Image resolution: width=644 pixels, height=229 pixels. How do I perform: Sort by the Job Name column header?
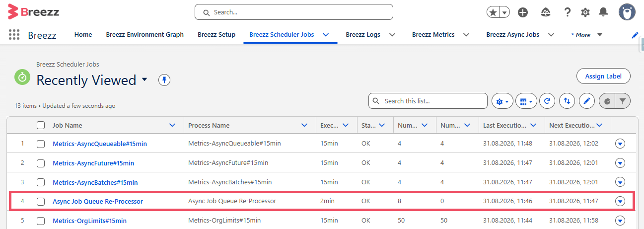[x=68, y=125]
